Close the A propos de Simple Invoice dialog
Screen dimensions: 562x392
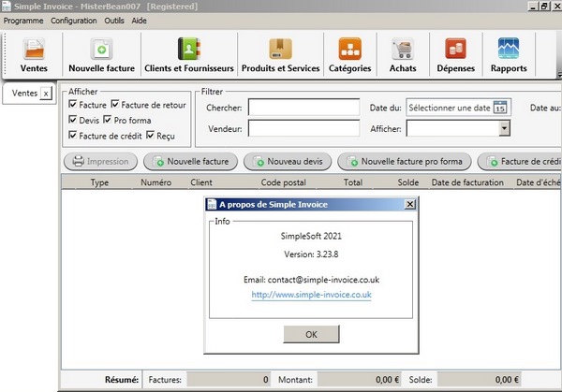coord(409,204)
